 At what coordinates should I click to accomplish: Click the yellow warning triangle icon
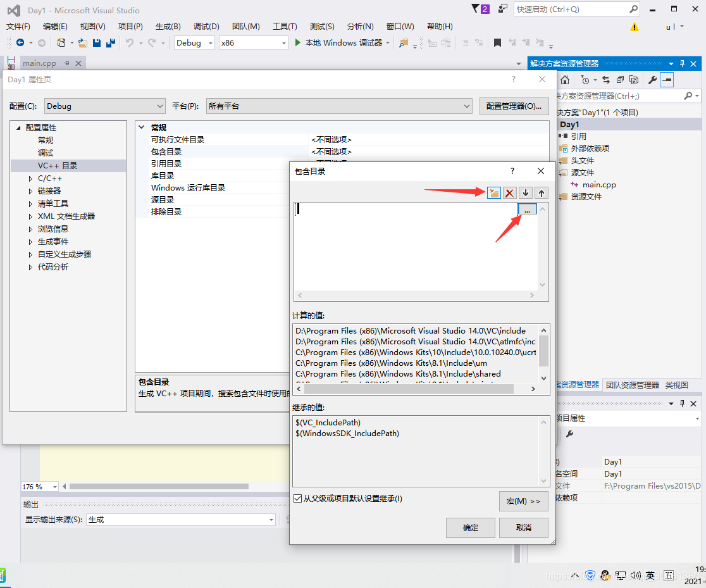pos(635,27)
